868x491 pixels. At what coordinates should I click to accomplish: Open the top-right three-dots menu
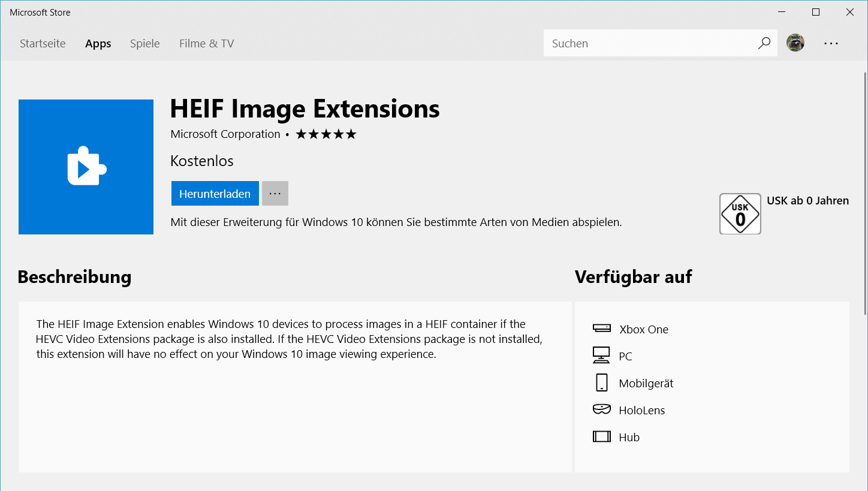pyautogui.click(x=831, y=43)
